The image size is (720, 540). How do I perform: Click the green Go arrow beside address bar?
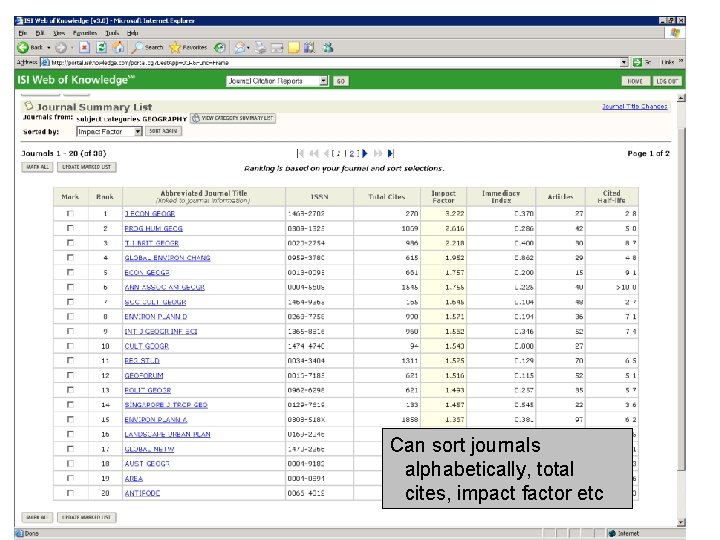tap(637, 62)
